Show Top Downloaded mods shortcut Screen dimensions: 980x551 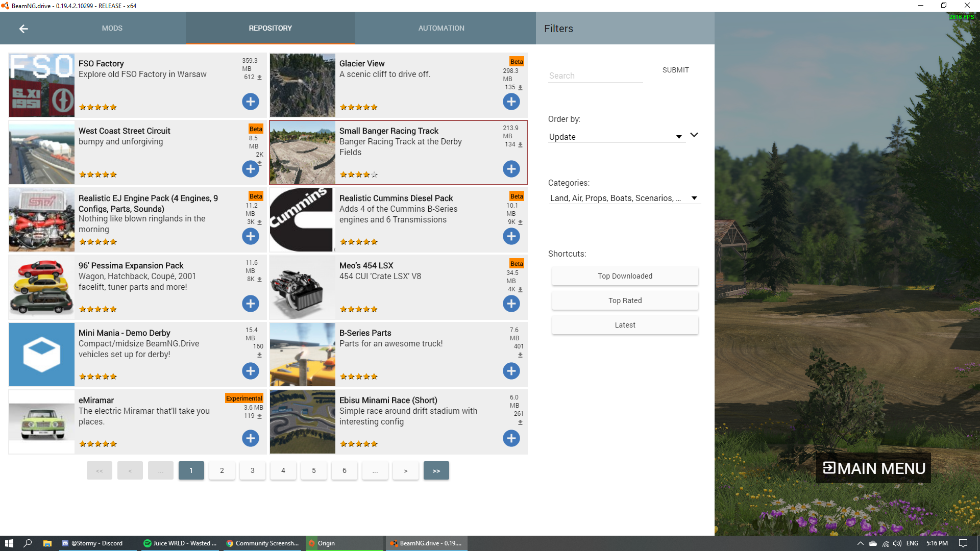point(625,276)
